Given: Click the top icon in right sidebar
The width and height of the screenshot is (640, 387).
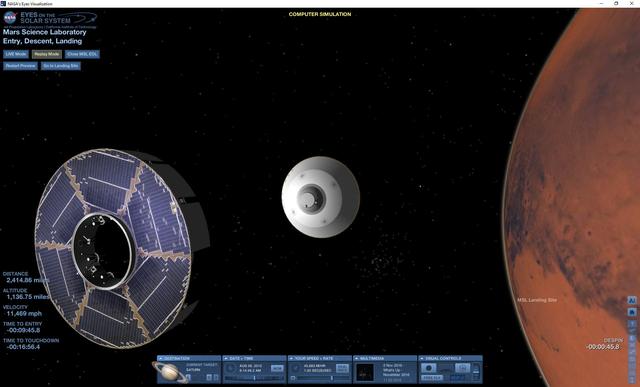Looking at the screenshot, I should tap(632, 300).
